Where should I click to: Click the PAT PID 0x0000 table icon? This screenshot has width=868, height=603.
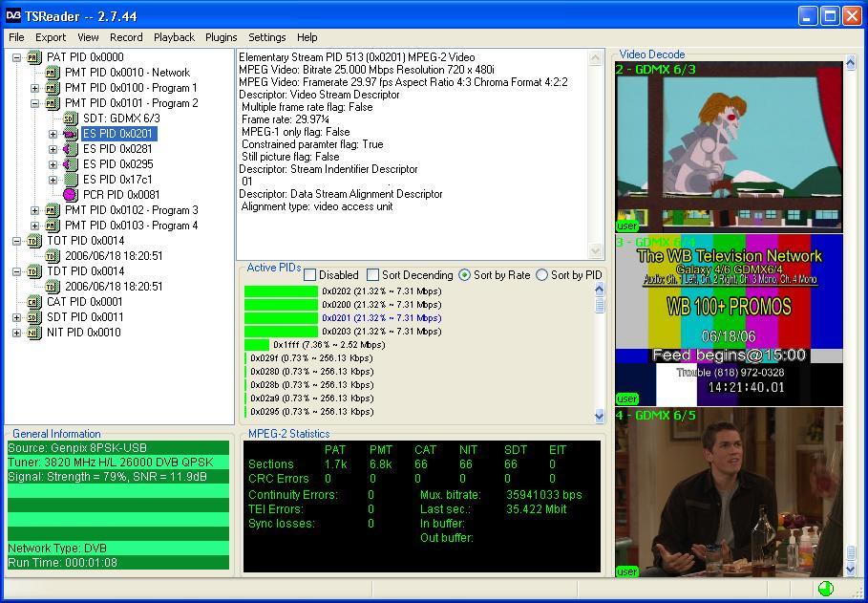(x=34, y=57)
